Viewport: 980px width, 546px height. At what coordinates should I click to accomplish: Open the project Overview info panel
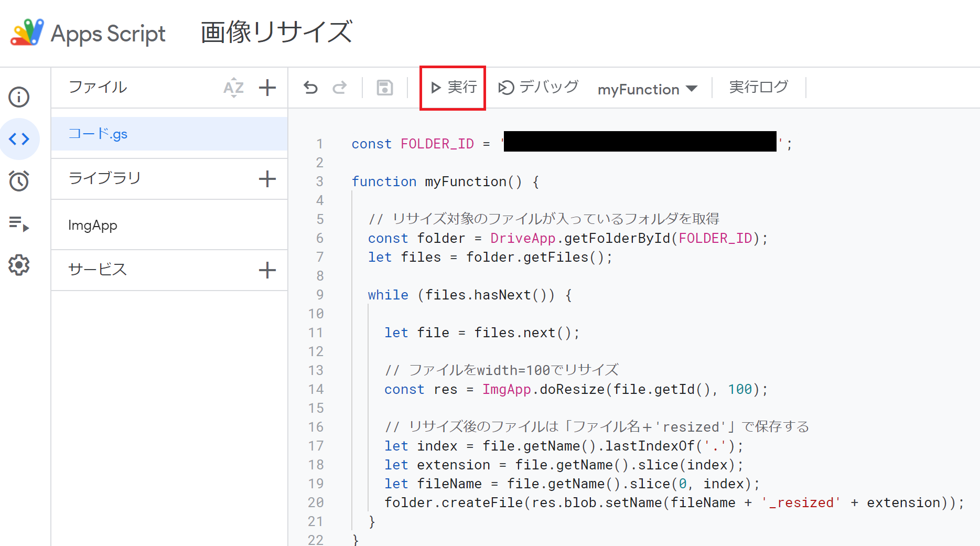19,97
